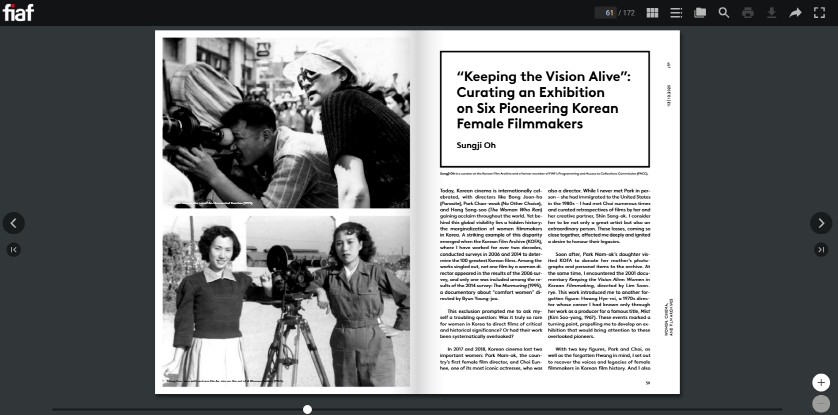Click the author bio line under the title box
The width and height of the screenshot is (838, 415).
545,174
